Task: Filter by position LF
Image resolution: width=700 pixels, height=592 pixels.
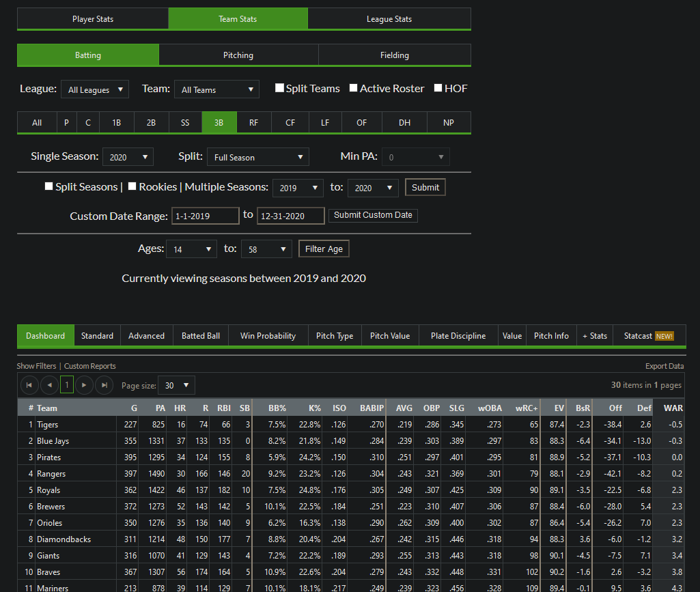Action: [x=325, y=122]
